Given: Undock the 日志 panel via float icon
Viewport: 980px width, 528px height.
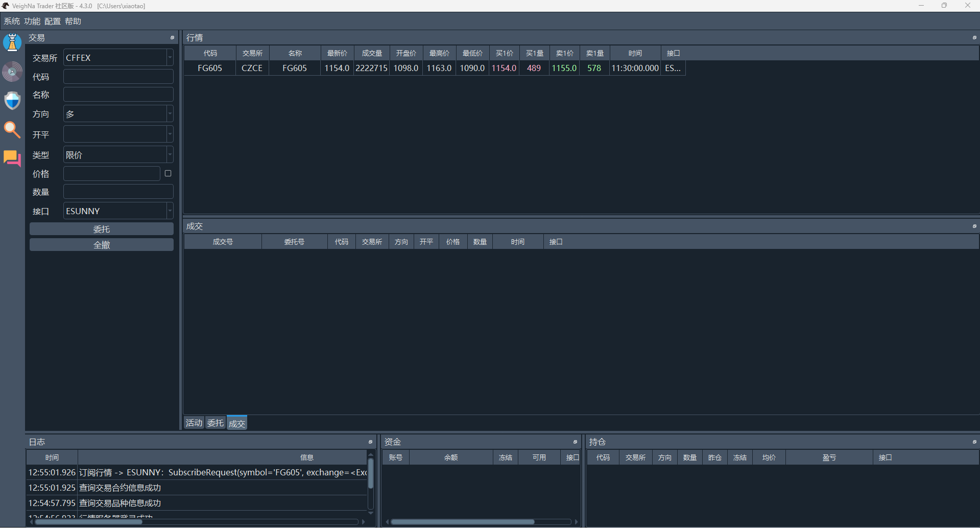Looking at the screenshot, I should pos(370,442).
